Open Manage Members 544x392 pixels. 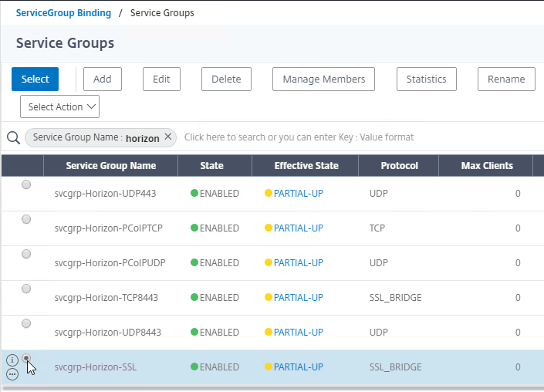click(323, 79)
